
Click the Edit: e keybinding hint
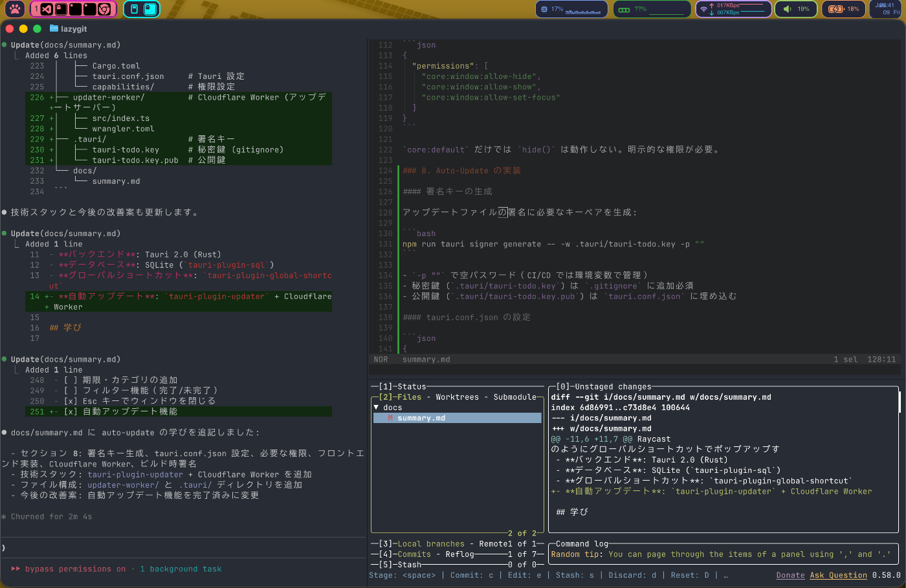[524, 575]
